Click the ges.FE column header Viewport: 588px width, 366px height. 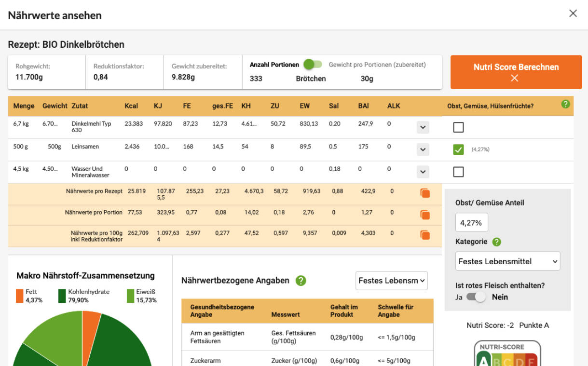click(x=222, y=106)
